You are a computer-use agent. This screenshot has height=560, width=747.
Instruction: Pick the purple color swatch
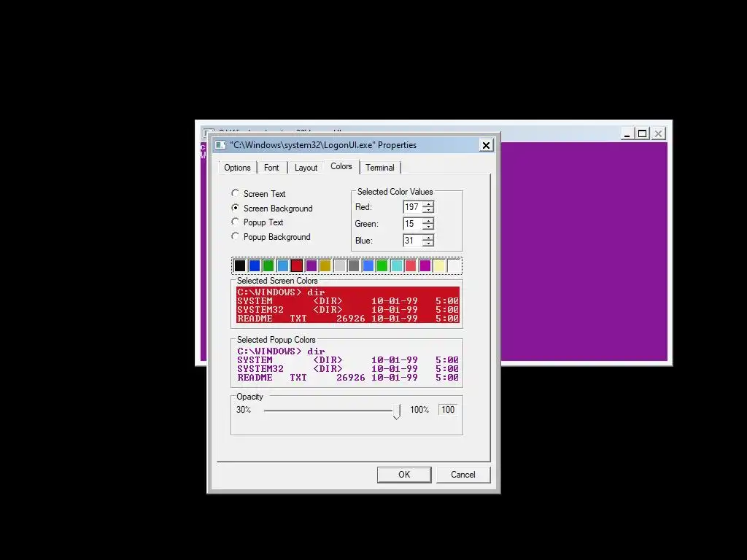(x=311, y=265)
